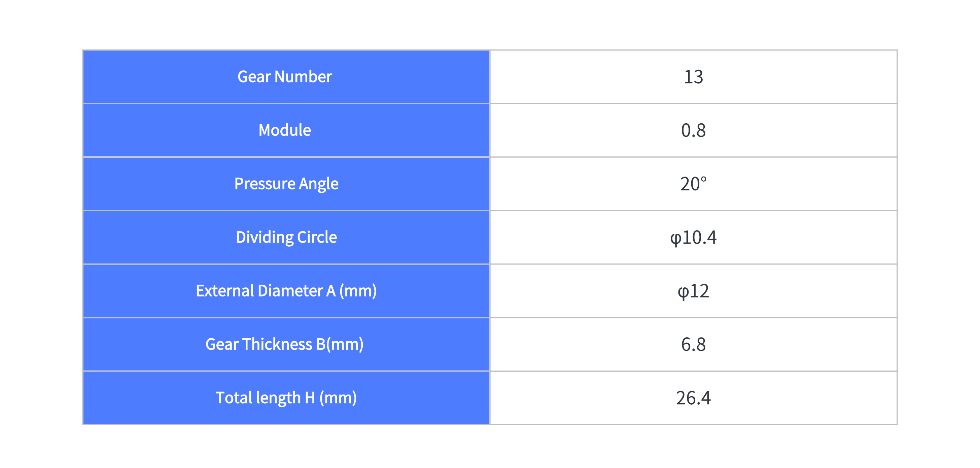The image size is (980, 468).
Task: Select the total length value 26.4
Action: click(693, 398)
